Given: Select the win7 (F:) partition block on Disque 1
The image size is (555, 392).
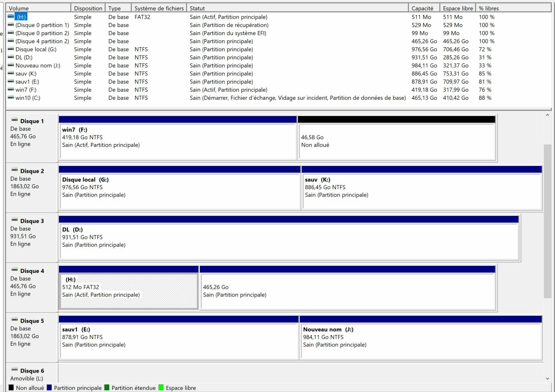Looking at the screenshot, I should tap(178, 138).
